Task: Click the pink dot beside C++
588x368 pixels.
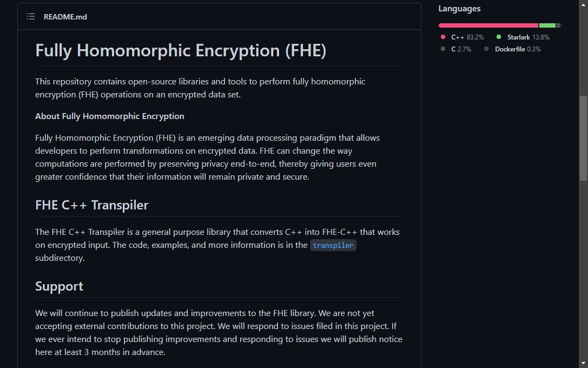Action: [443, 37]
